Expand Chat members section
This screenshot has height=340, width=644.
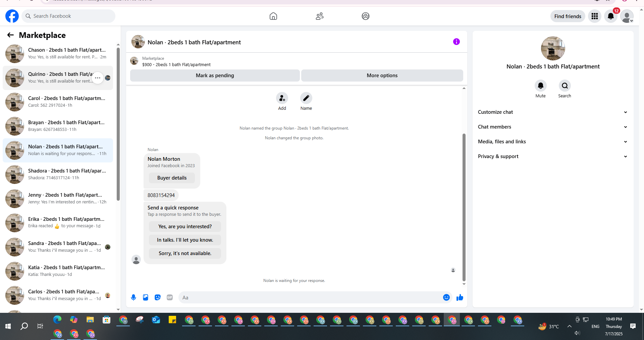553,127
